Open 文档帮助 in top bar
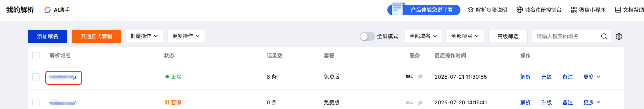This screenshot has width=644, height=109. 629,10
